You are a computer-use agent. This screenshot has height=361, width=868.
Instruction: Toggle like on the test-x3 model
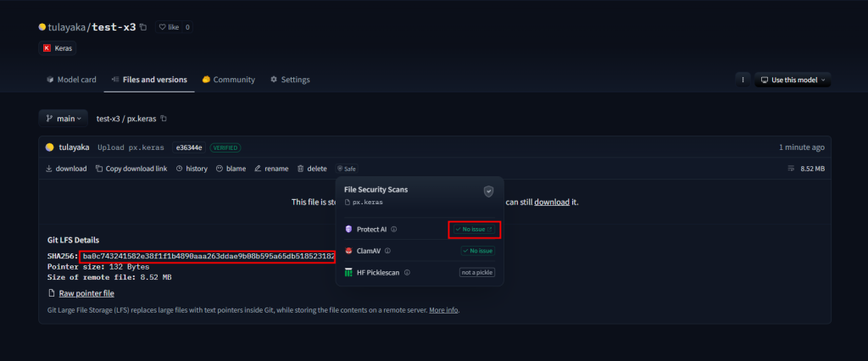pyautogui.click(x=168, y=27)
